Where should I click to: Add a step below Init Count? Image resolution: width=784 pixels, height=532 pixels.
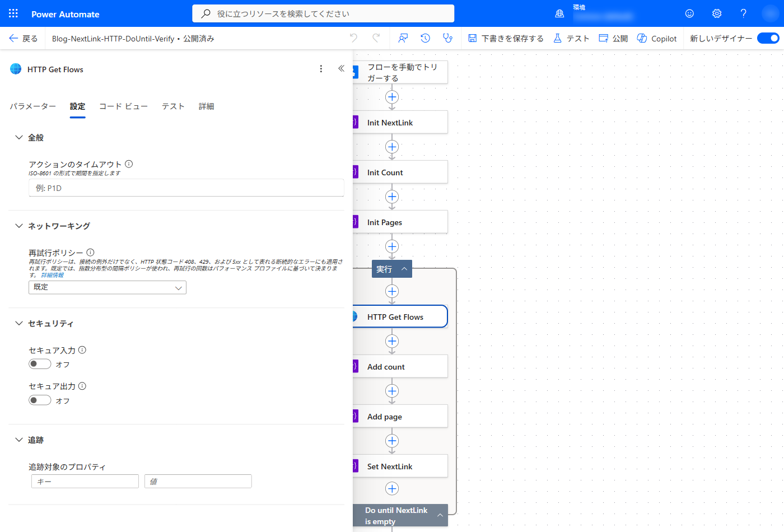pyautogui.click(x=392, y=197)
